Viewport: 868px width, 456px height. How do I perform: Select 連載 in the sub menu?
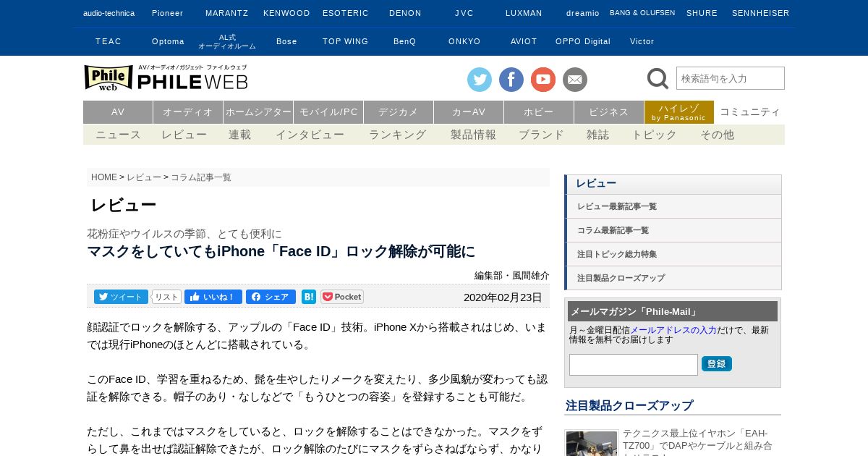click(x=240, y=135)
